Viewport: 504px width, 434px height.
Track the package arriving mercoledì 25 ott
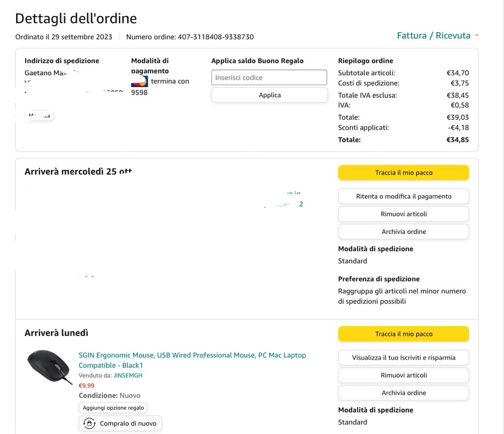pos(403,172)
